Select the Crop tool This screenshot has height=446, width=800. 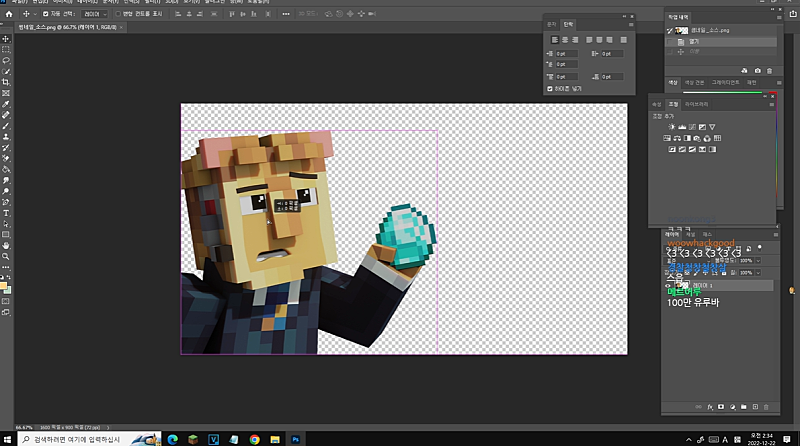6,81
